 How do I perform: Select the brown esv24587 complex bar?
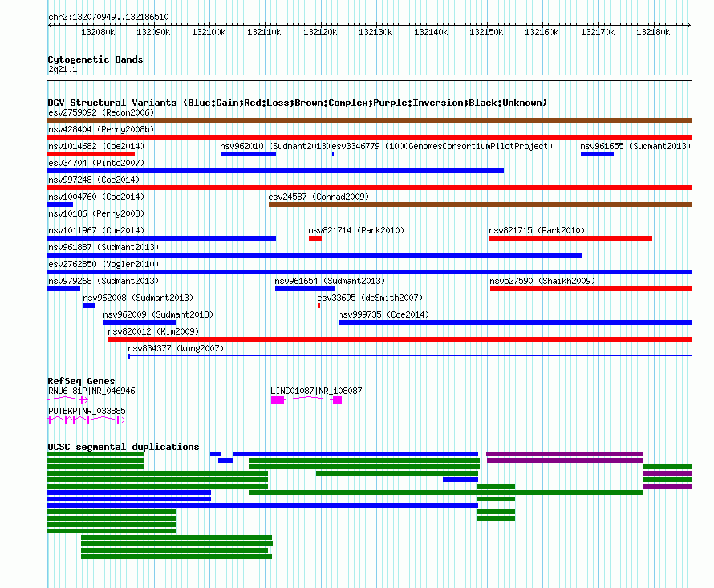click(x=480, y=205)
